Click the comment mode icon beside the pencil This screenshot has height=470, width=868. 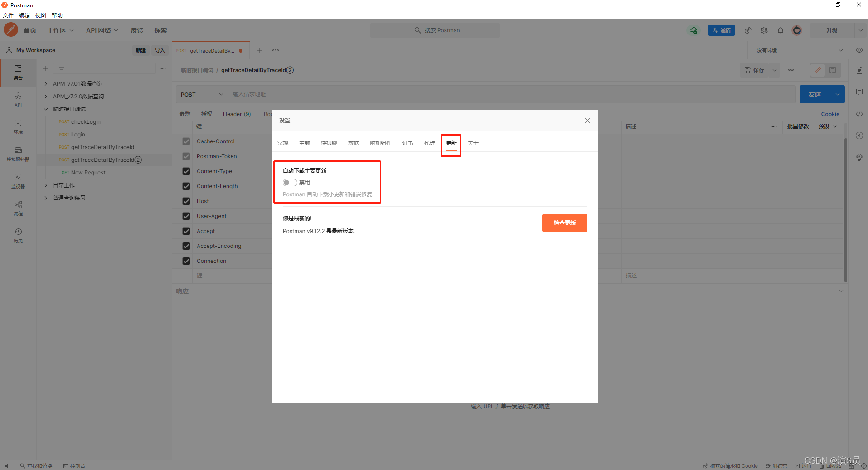pyautogui.click(x=833, y=70)
